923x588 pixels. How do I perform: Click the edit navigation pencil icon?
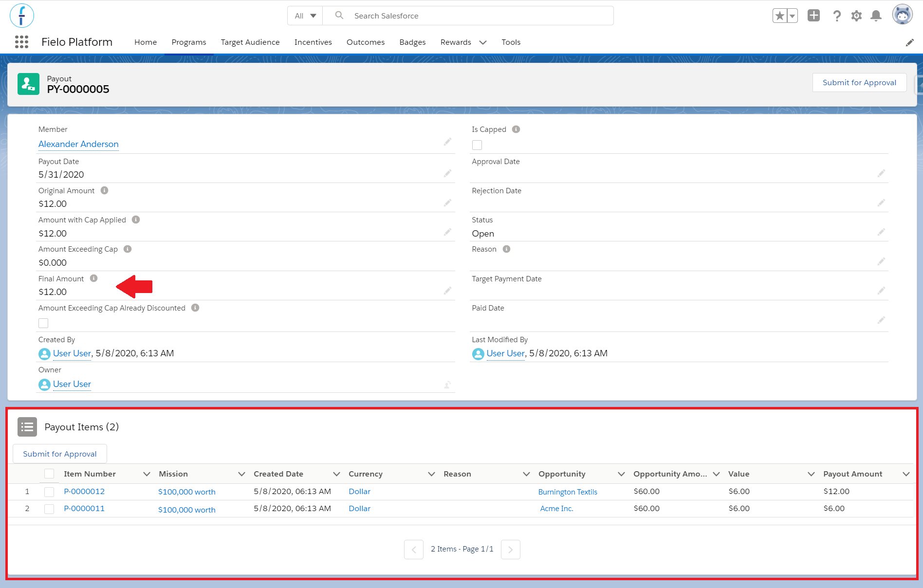[x=909, y=42]
